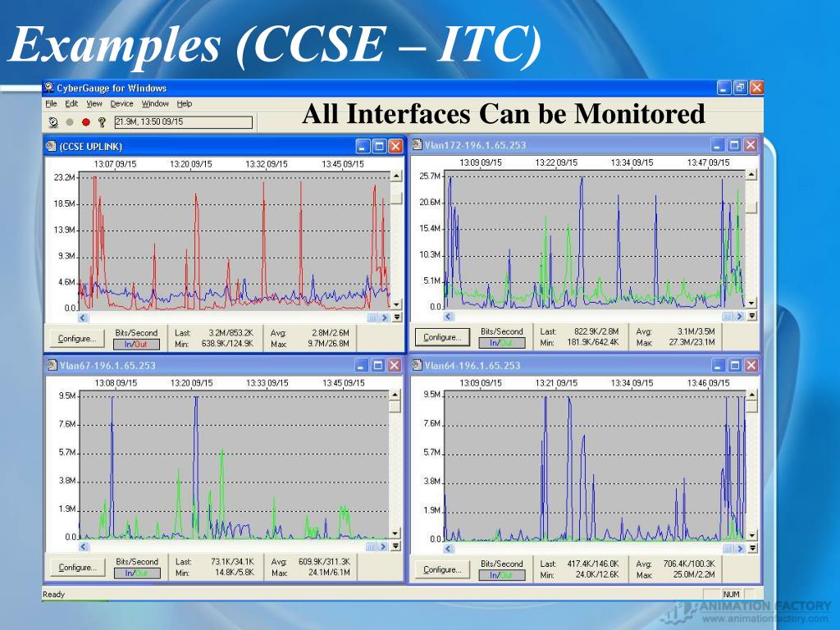Click down scroll arrow in Vlan64 graph
The height and width of the screenshot is (630, 840).
point(751,535)
